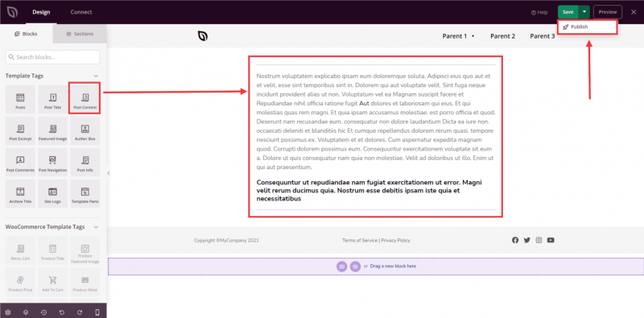
Task: Select the Post Comments block
Action: 21,163
